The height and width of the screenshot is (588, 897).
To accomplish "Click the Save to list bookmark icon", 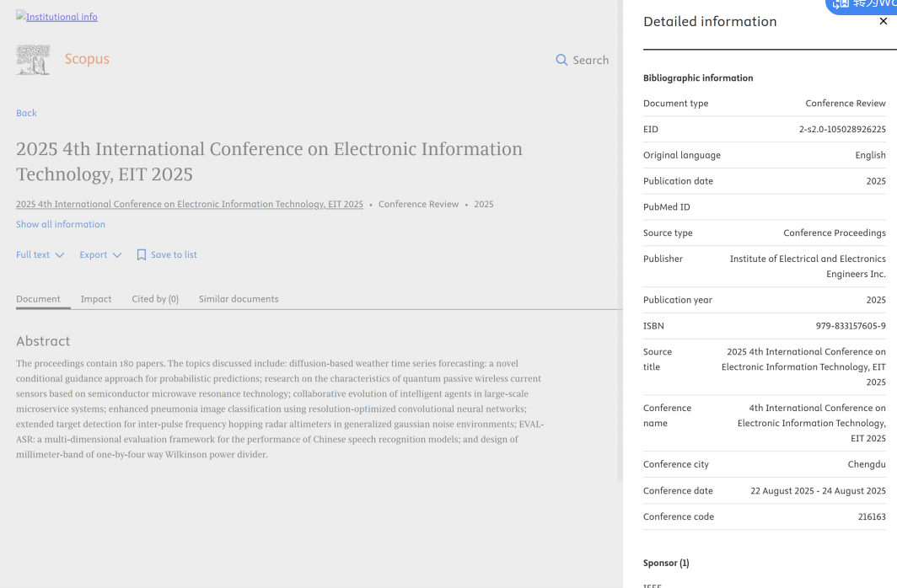I will (142, 254).
